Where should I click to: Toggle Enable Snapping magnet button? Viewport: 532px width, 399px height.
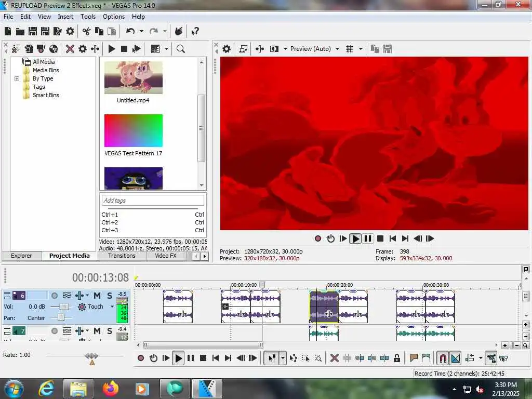click(x=443, y=358)
